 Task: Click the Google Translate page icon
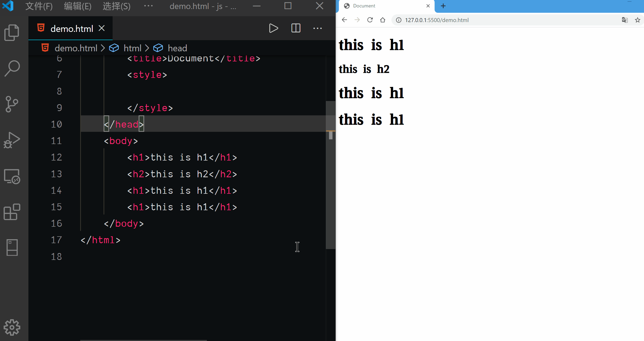click(625, 20)
